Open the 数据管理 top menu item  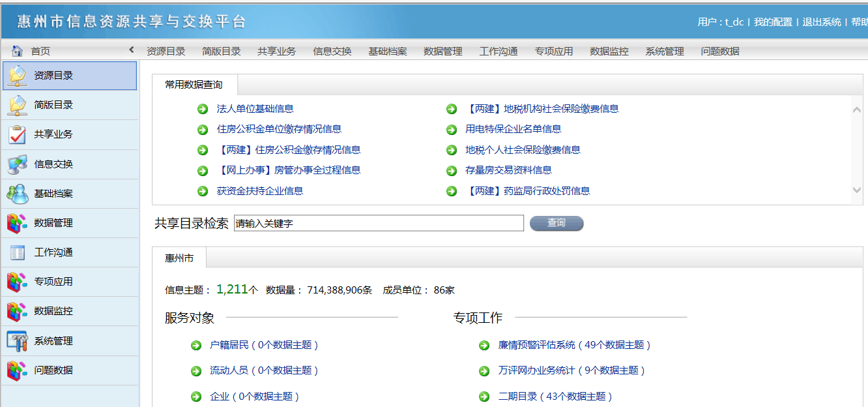442,52
